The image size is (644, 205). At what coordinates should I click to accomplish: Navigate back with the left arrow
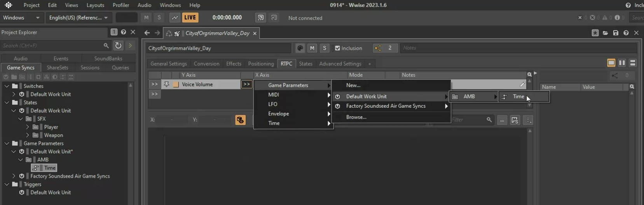147,33
